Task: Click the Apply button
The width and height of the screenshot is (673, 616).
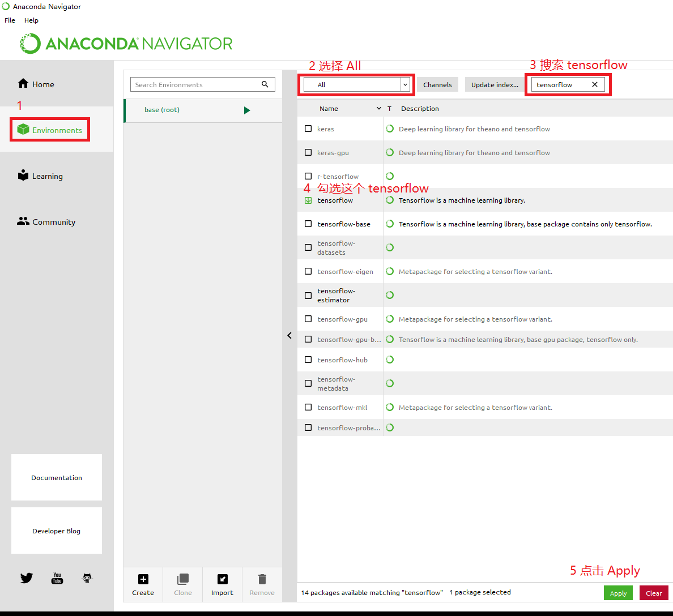Action: click(x=618, y=593)
